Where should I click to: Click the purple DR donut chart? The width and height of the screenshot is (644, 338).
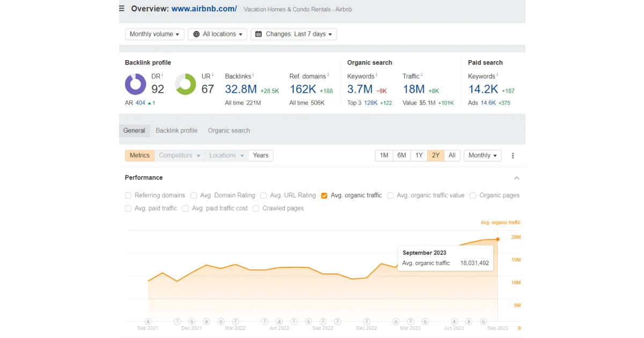136,84
